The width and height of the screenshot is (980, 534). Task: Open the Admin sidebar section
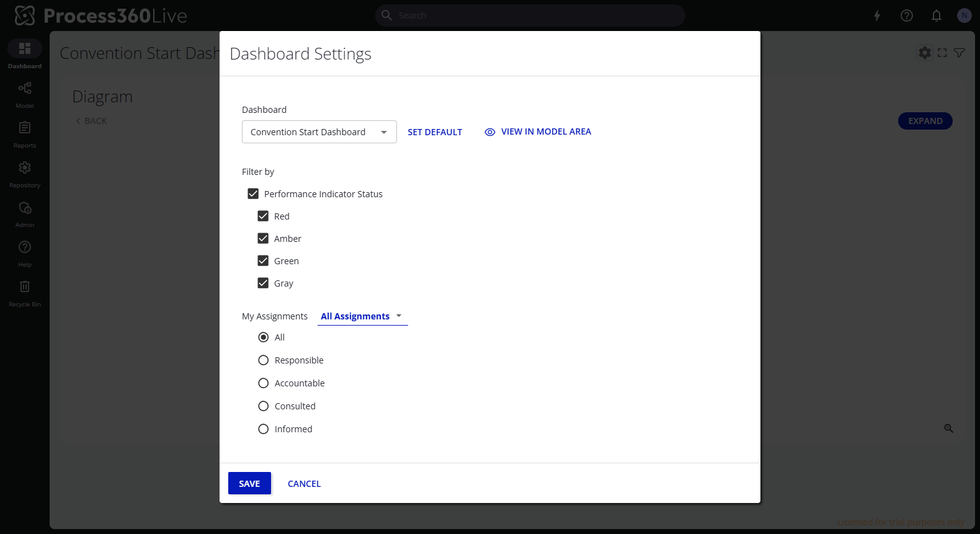pyautogui.click(x=25, y=213)
